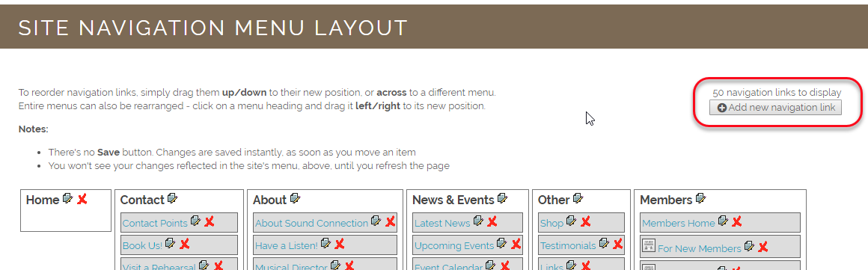Edit the Members Home link
This screenshot has height=270, width=868.
pos(722,221)
